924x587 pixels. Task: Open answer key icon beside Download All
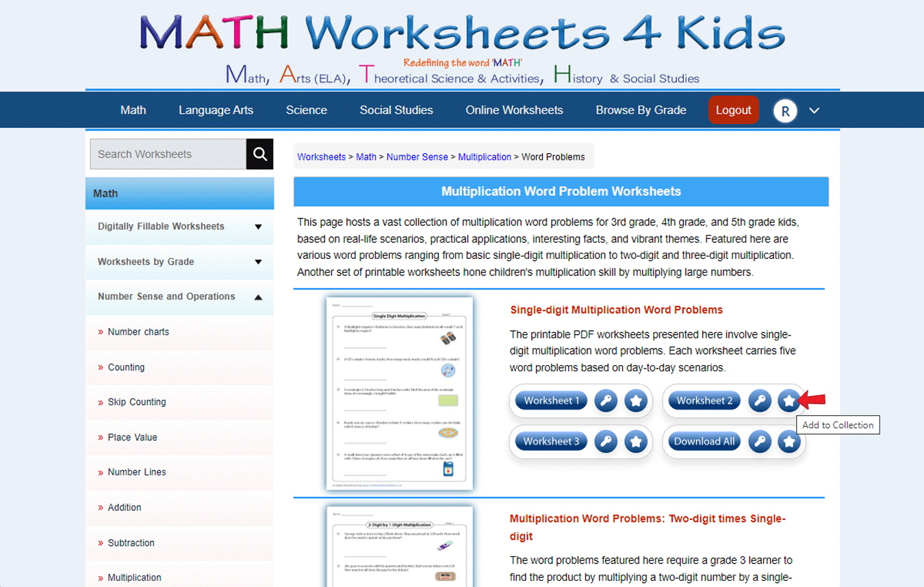pyautogui.click(x=759, y=442)
